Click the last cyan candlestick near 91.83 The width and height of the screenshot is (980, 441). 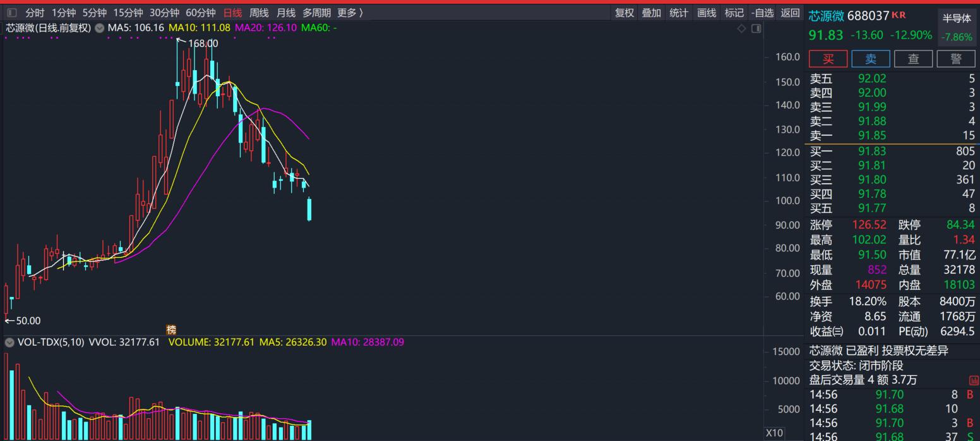(309, 209)
